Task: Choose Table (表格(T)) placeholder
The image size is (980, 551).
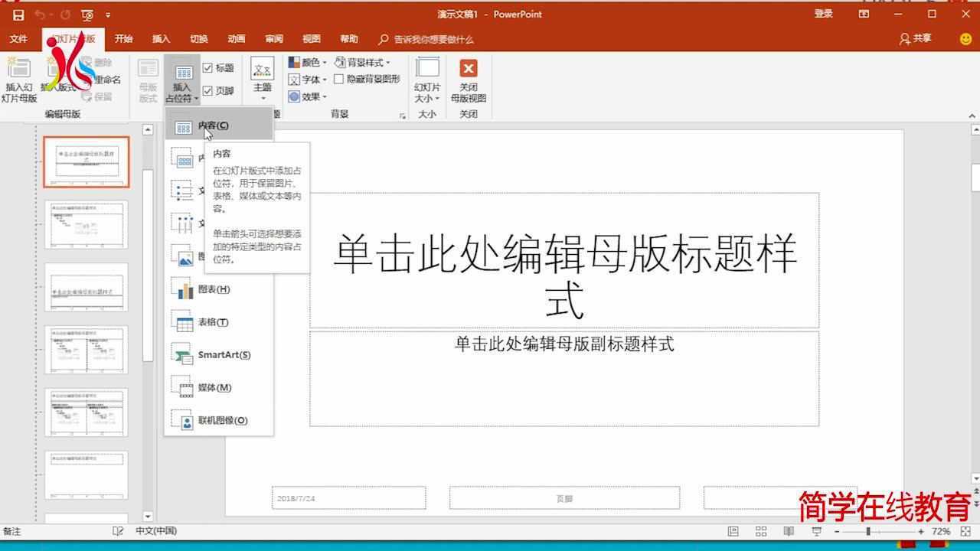Action: click(219, 322)
